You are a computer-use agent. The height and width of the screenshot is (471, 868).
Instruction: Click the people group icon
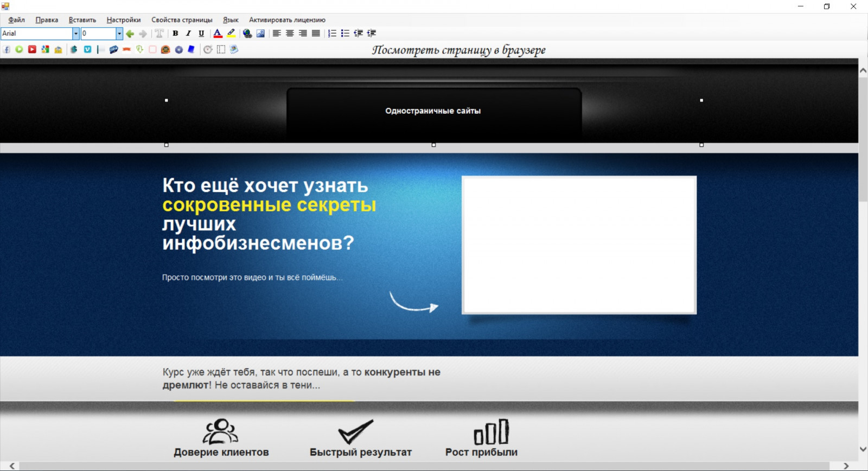pos(220,431)
